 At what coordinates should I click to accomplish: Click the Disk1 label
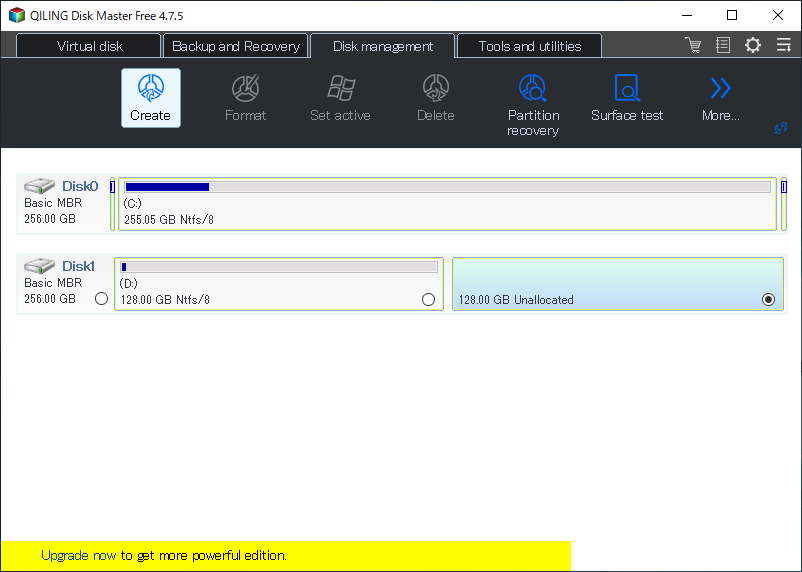[x=78, y=266]
